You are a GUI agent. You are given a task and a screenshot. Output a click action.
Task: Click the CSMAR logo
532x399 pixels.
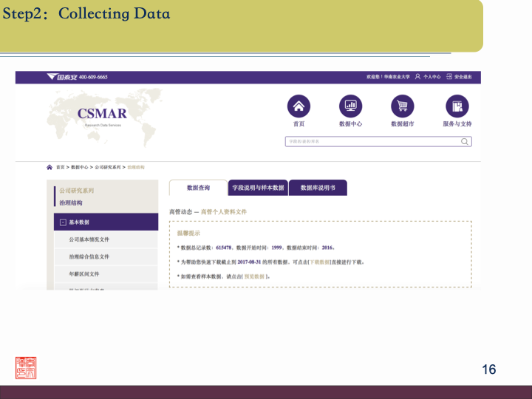(102, 114)
